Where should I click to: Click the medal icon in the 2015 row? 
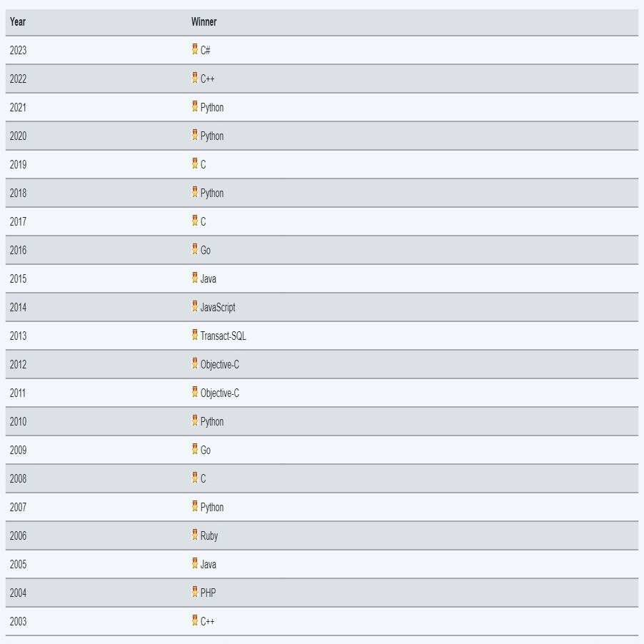pos(195,278)
